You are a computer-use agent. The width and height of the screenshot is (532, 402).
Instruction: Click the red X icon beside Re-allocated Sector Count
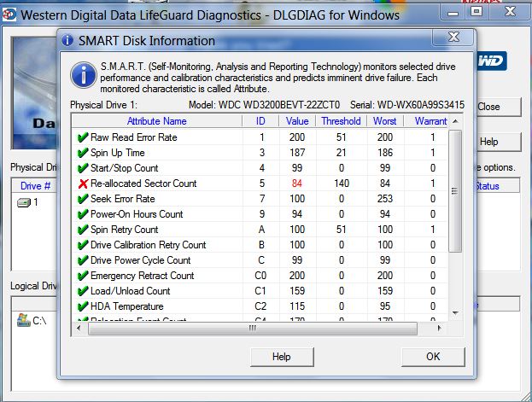tap(83, 184)
